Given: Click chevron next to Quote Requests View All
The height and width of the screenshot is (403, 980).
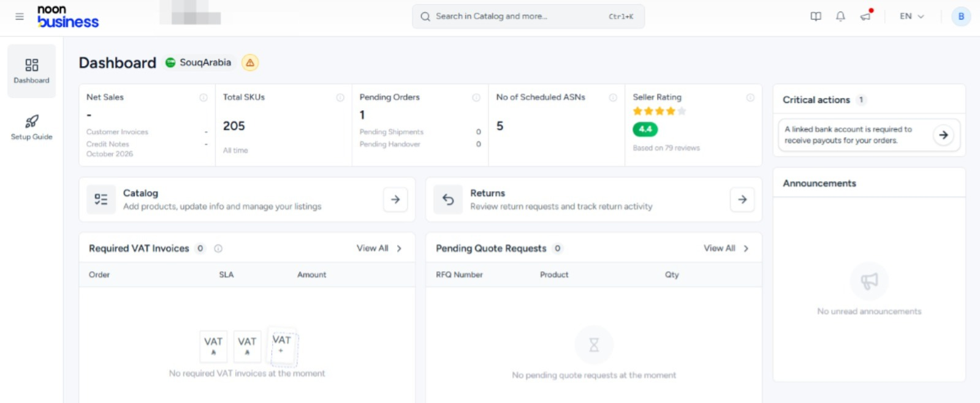Looking at the screenshot, I should click(x=746, y=248).
